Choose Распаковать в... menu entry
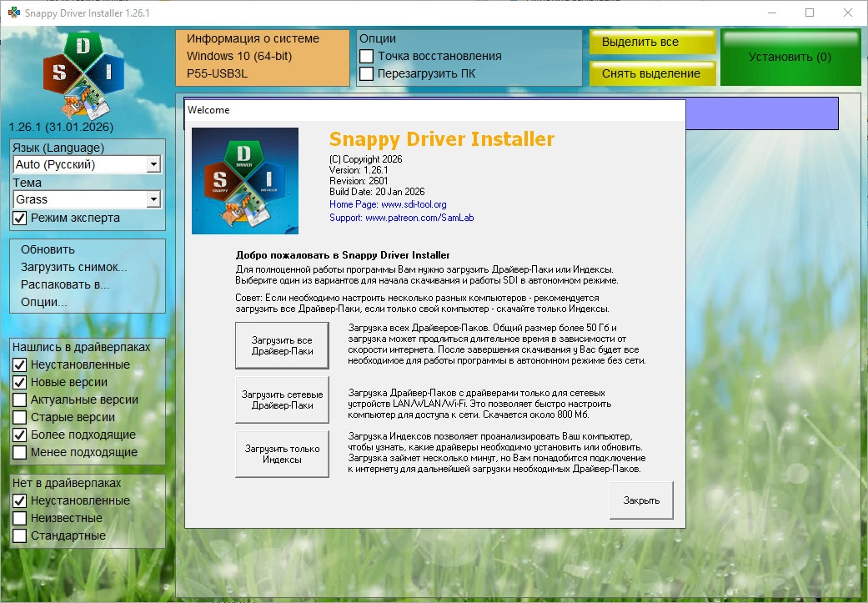 click(x=65, y=284)
